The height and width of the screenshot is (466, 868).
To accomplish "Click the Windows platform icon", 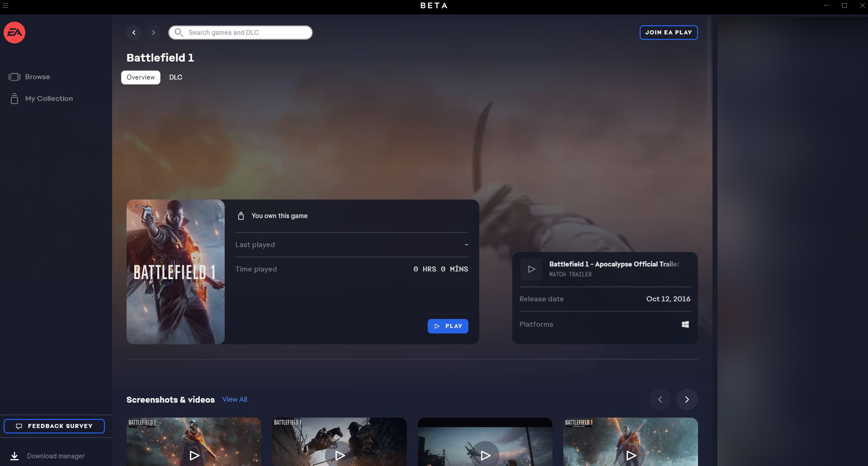I will 685,324.
